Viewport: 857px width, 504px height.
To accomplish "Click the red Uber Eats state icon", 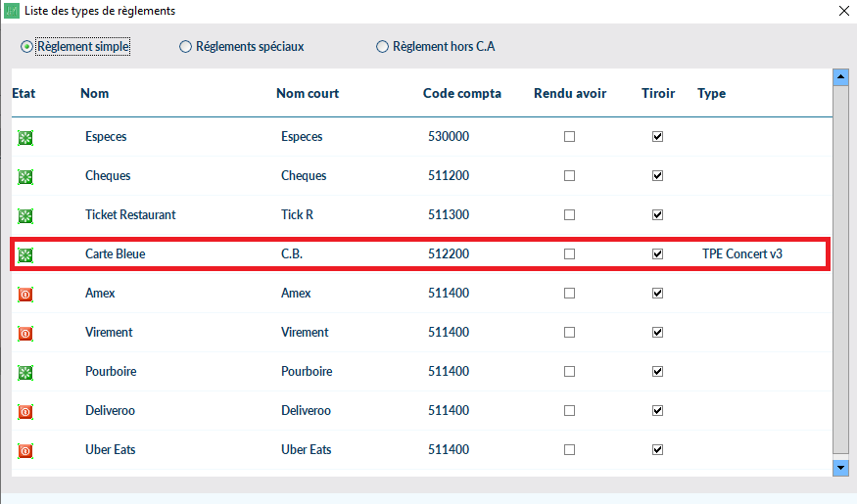I will click(x=25, y=450).
